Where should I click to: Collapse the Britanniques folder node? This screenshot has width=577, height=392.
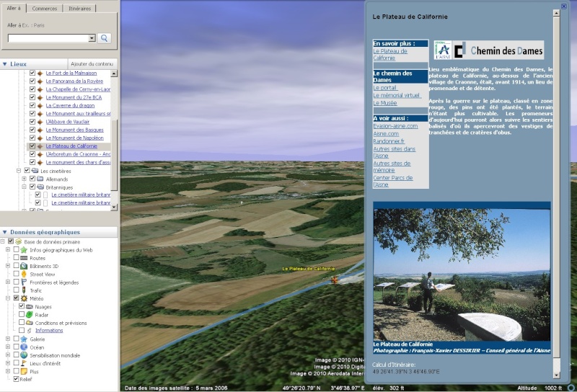25,187
